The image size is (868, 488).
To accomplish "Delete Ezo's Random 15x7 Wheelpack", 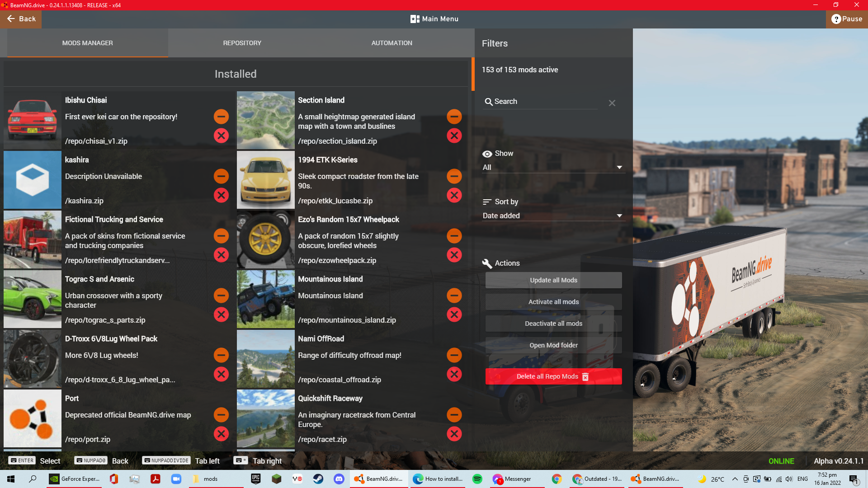I will point(454,255).
